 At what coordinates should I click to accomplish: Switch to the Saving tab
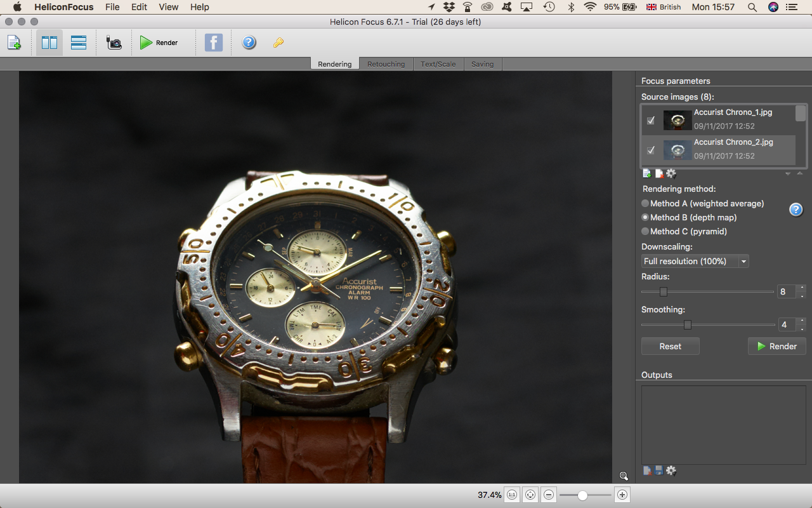483,64
